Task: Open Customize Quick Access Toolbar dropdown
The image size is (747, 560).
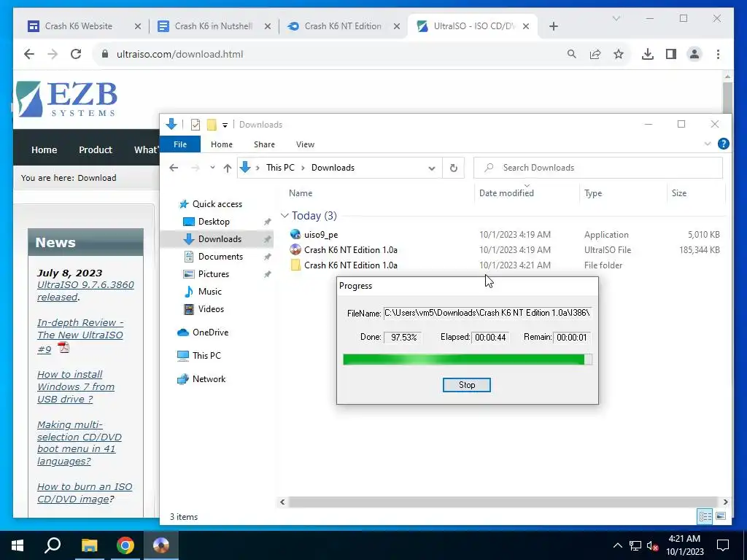Action: click(225, 125)
